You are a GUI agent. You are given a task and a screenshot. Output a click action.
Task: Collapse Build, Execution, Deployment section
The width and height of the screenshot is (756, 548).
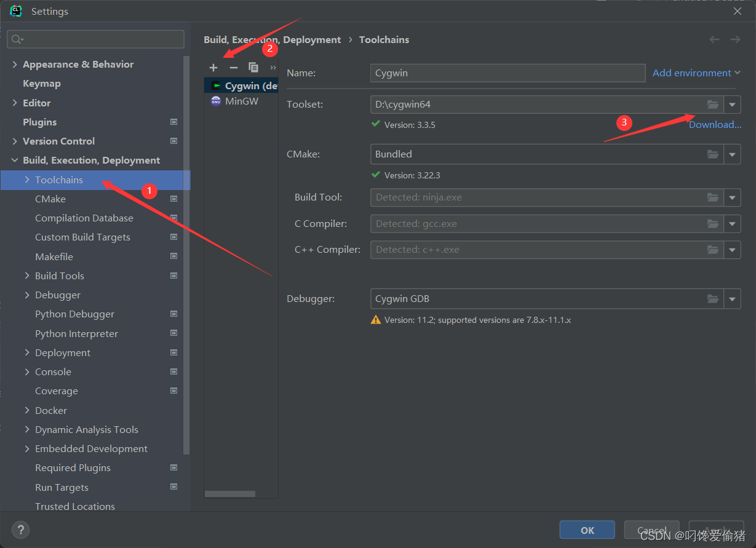click(x=15, y=160)
